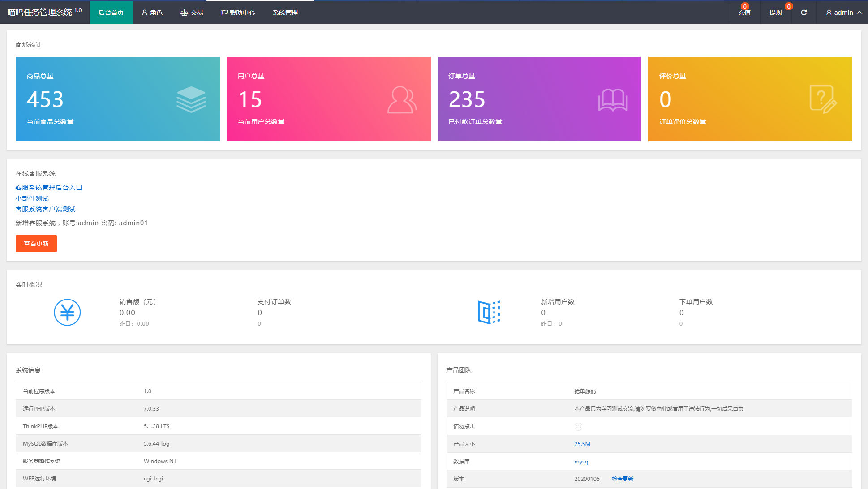Viewport: 868px width, 489px height.
Task: Click the blue door icon near 新增用户数
Action: [489, 312]
